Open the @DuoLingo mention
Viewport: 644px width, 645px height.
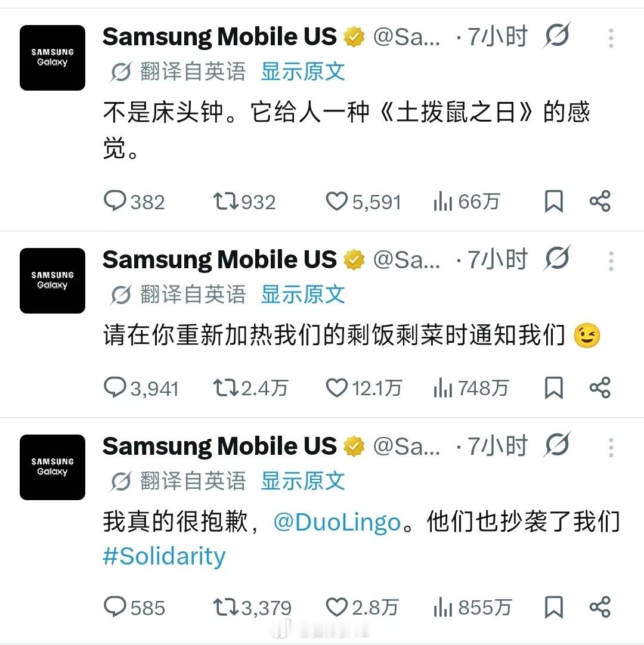click(337, 522)
